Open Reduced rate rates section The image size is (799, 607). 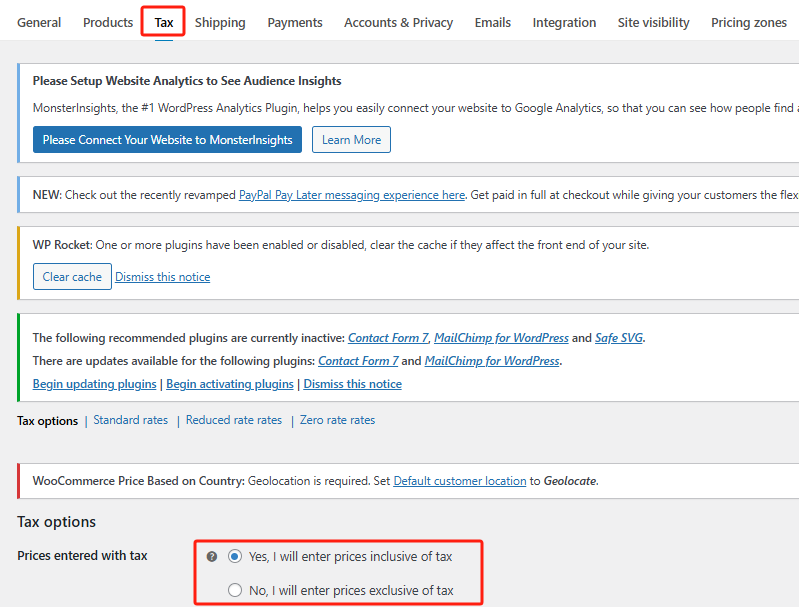pos(234,420)
